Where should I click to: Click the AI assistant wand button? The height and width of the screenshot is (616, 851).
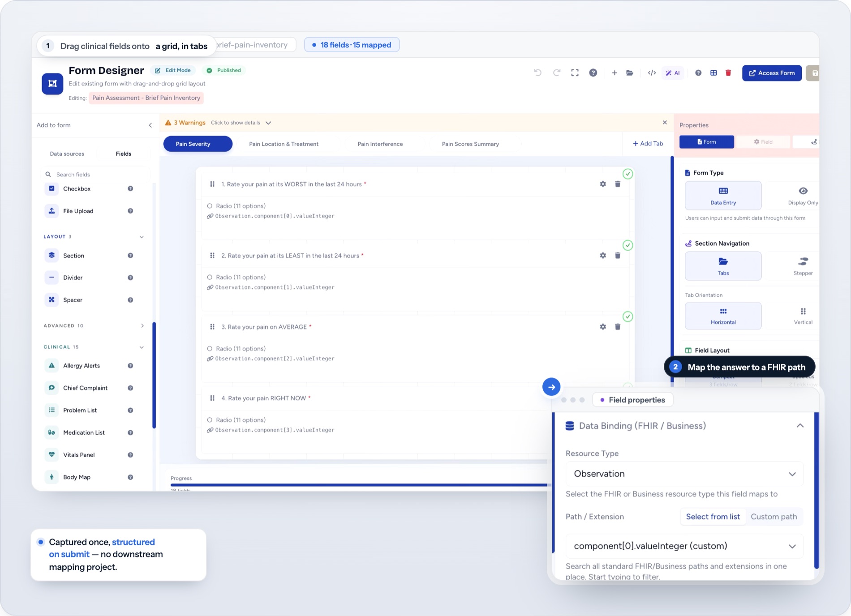click(673, 73)
